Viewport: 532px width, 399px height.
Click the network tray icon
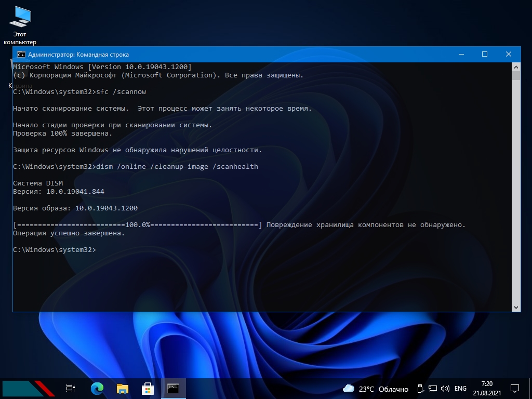[432, 389]
